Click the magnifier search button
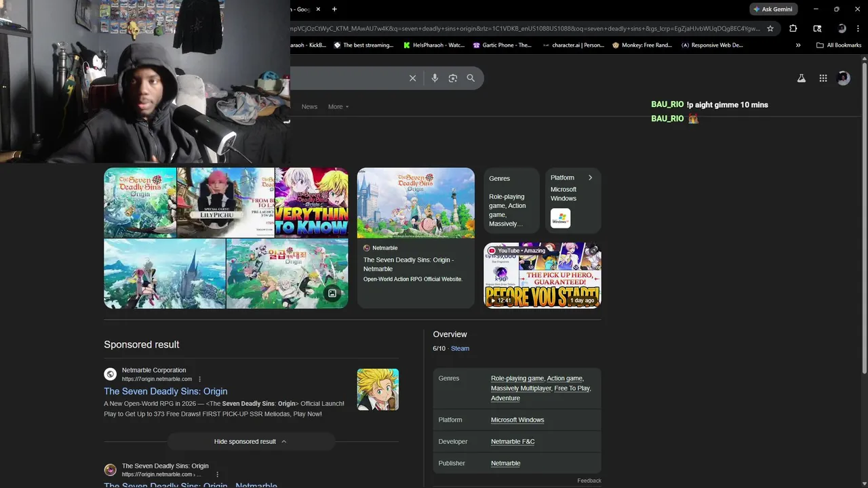Viewport: 868px width, 488px height. 471,78
